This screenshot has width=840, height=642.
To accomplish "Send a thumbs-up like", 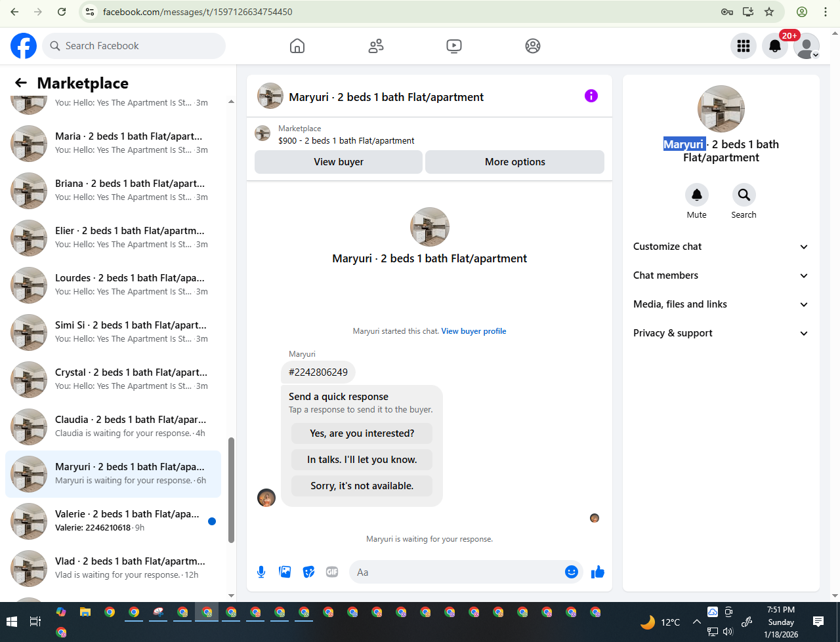I will [x=598, y=572].
